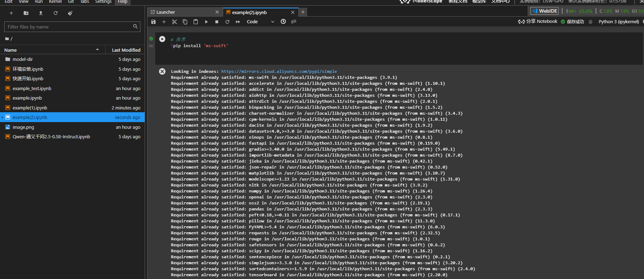Click the debugger bug icon
The image size is (644, 279).
coord(591,22)
